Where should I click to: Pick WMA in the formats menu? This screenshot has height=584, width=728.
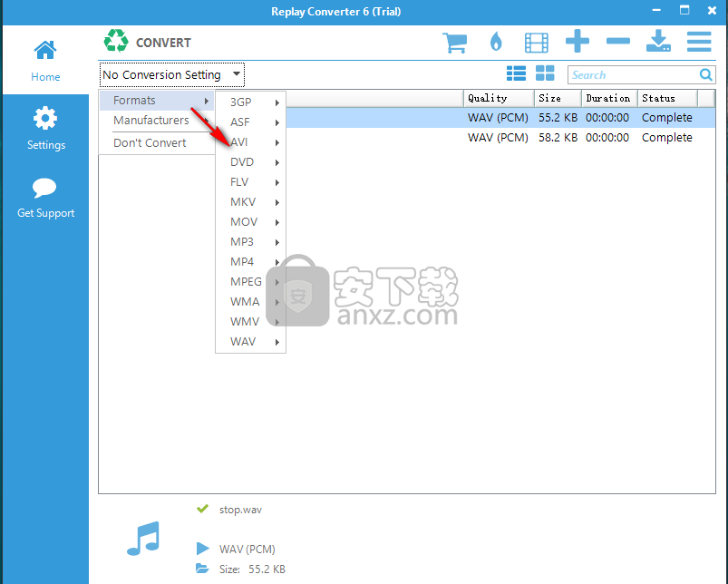(x=251, y=302)
